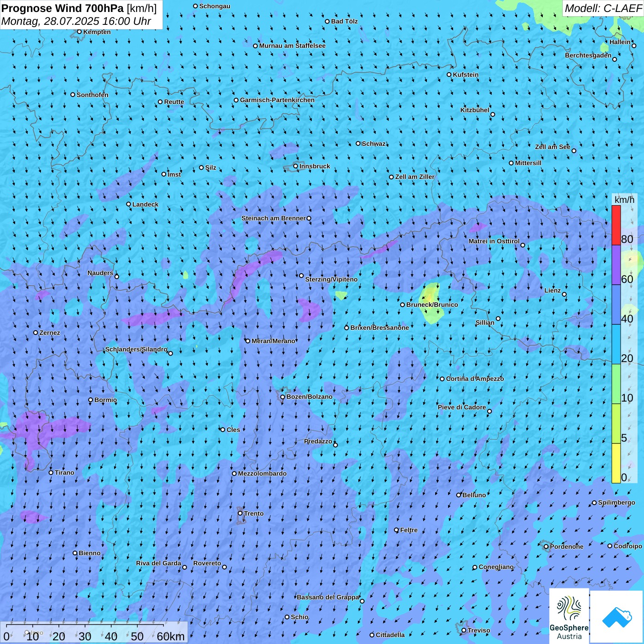Select the Meran/Merano city label
Viewport: 644px width, 644px height.
pos(273,341)
